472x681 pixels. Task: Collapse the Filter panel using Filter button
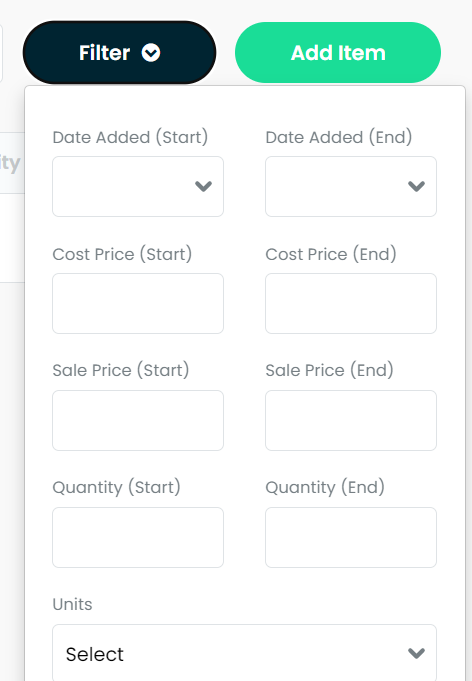119,53
